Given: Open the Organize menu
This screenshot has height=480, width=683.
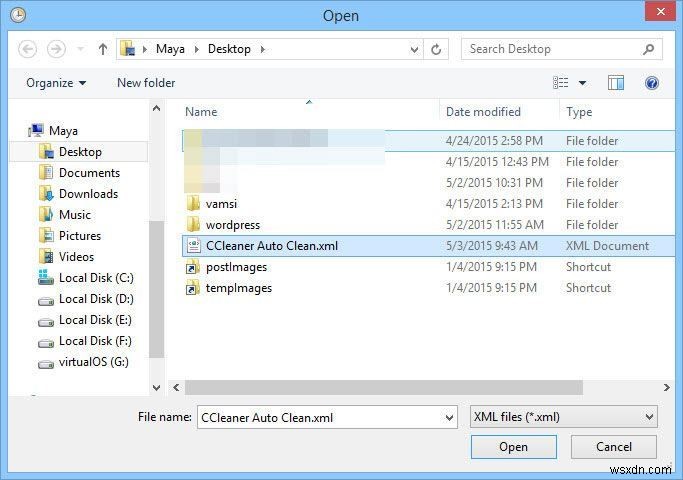Looking at the screenshot, I should click(56, 83).
